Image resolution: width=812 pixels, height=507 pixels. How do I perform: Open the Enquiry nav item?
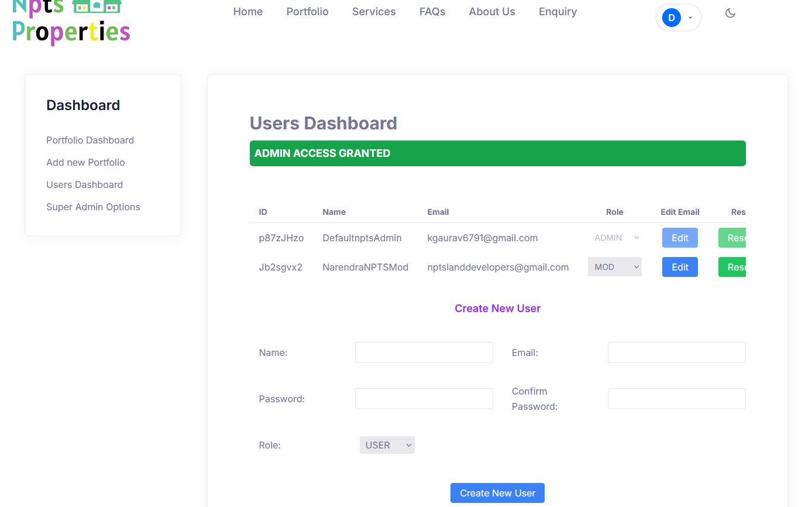558,12
